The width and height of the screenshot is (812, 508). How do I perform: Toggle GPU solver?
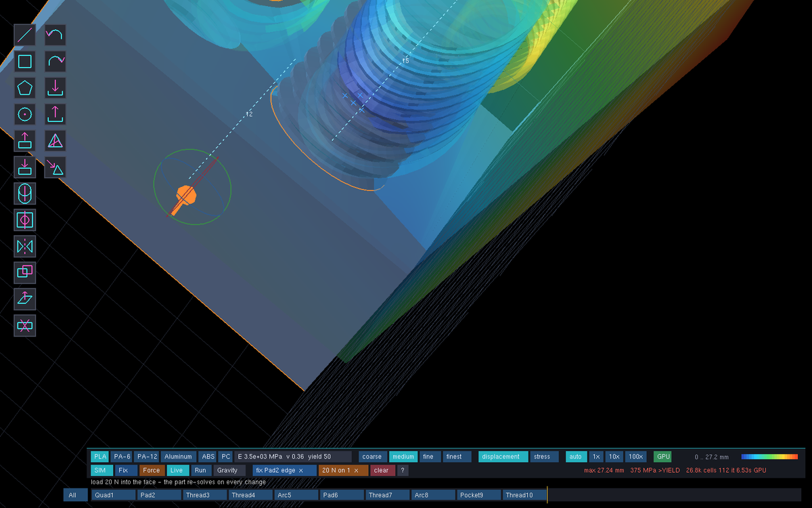tap(662, 457)
